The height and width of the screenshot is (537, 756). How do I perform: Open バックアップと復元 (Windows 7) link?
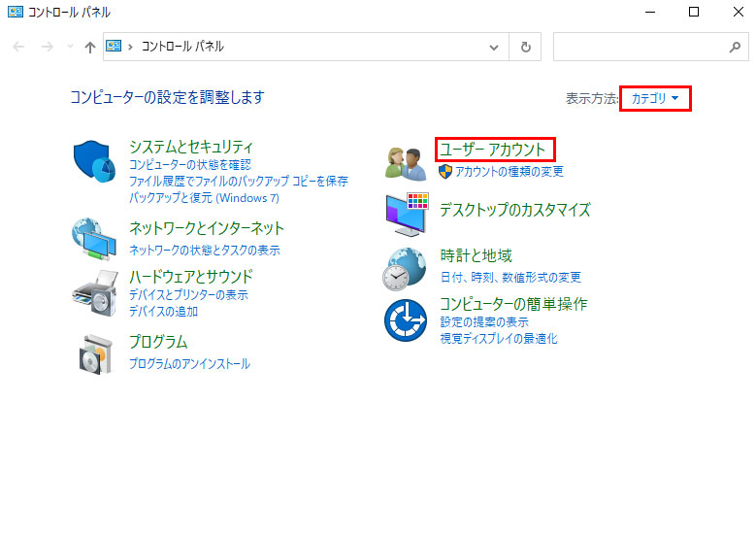pos(204,198)
